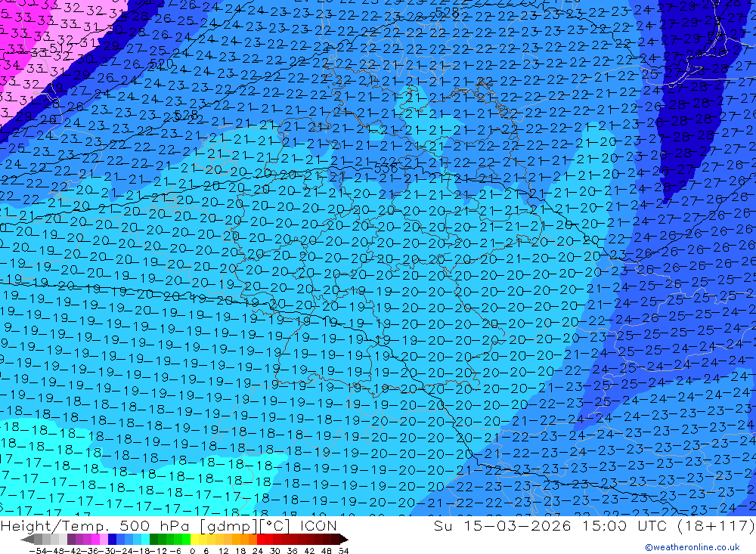Click the 54 legend scale value

(x=343, y=551)
